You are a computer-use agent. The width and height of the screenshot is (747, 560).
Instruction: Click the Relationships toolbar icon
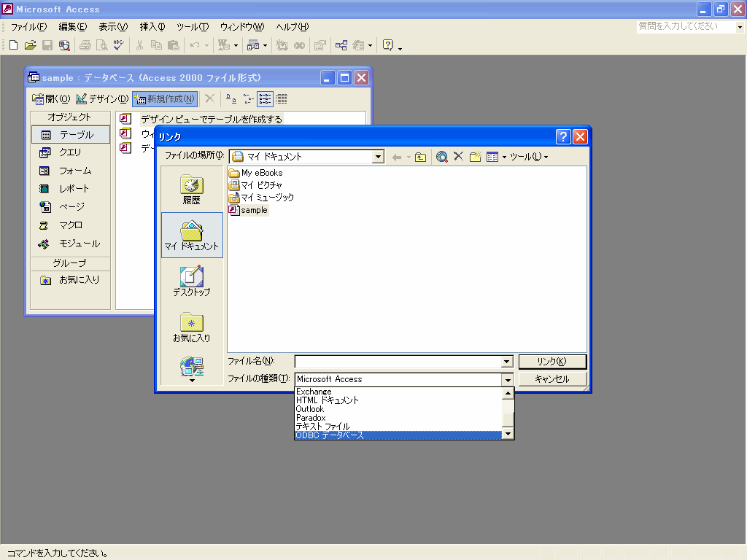(x=341, y=45)
